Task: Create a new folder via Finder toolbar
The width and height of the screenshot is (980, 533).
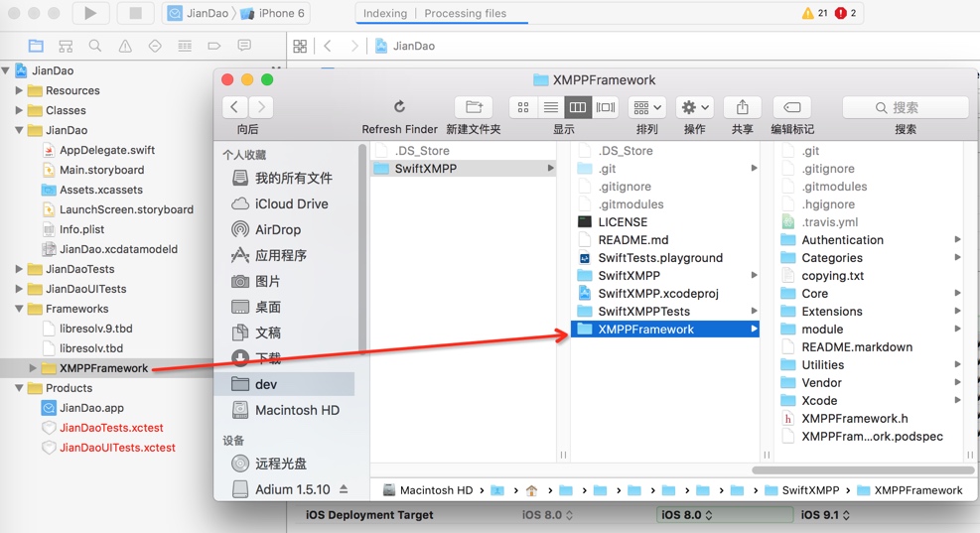Action: click(x=474, y=107)
